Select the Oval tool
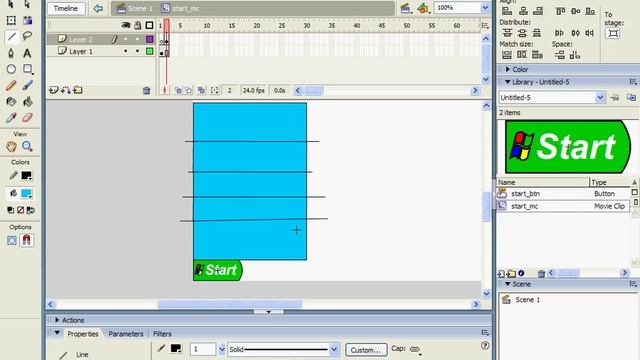Screen dimensions: 640x360 click(11, 69)
